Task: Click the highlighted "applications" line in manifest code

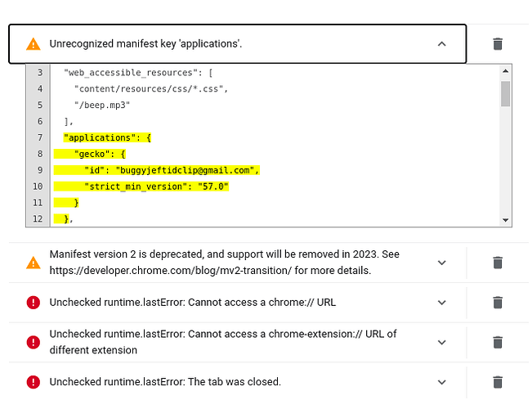Action: [107, 137]
